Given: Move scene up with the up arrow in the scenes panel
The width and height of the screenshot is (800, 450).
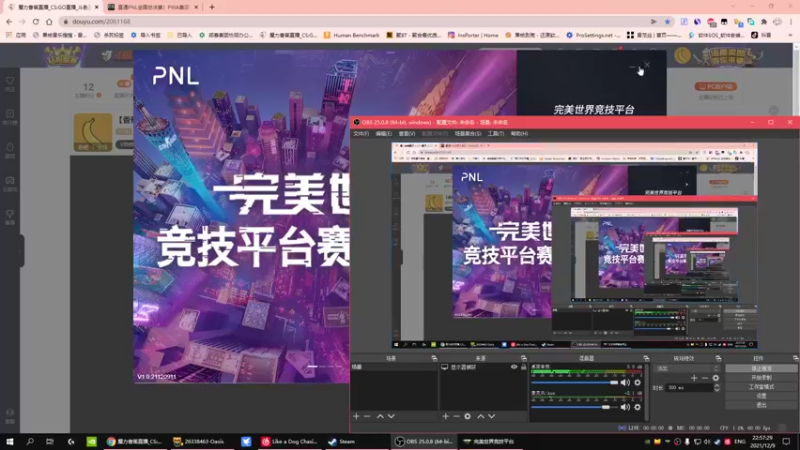Looking at the screenshot, I should (x=380, y=416).
